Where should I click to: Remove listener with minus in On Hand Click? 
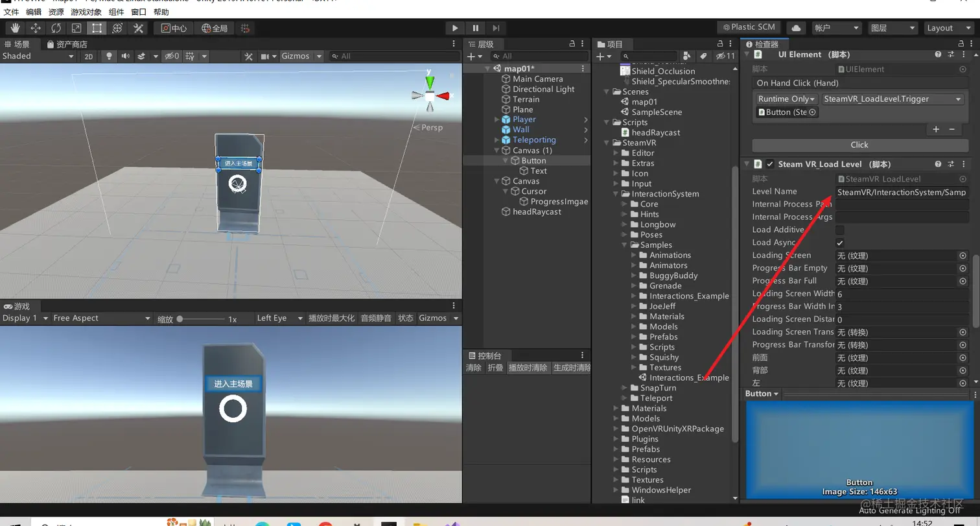[951, 129]
